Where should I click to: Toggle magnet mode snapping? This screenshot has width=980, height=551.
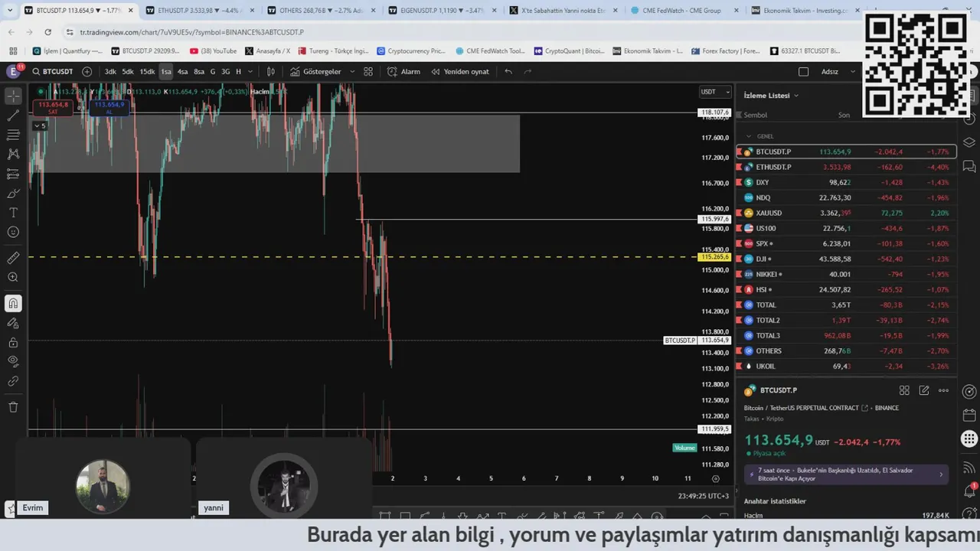(x=13, y=304)
